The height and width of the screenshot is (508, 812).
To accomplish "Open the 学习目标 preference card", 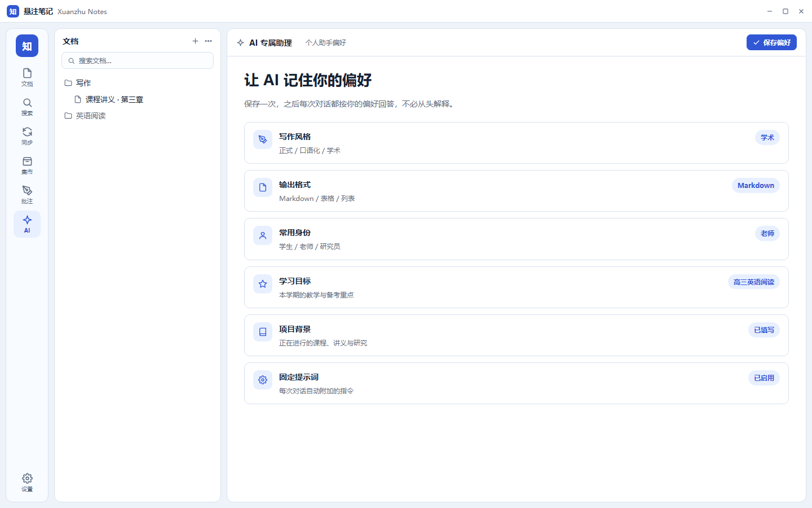I will click(517, 287).
